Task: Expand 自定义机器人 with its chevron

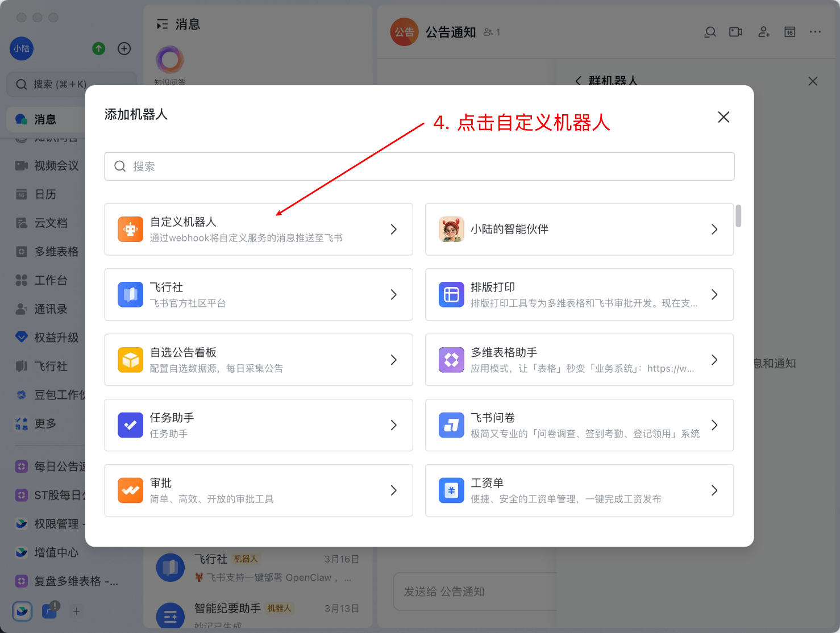Action: tap(393, 230)
